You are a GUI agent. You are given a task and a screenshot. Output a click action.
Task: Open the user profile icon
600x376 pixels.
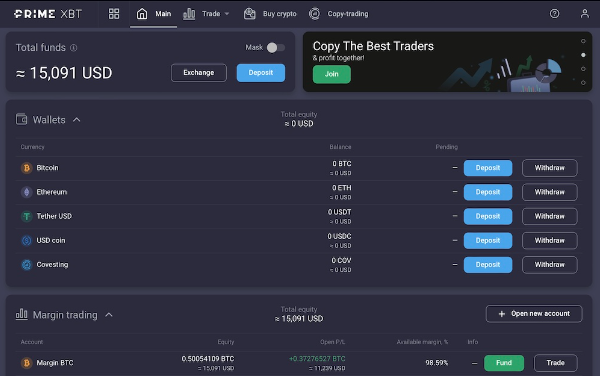pyautogui.click(x=584, y=14)
